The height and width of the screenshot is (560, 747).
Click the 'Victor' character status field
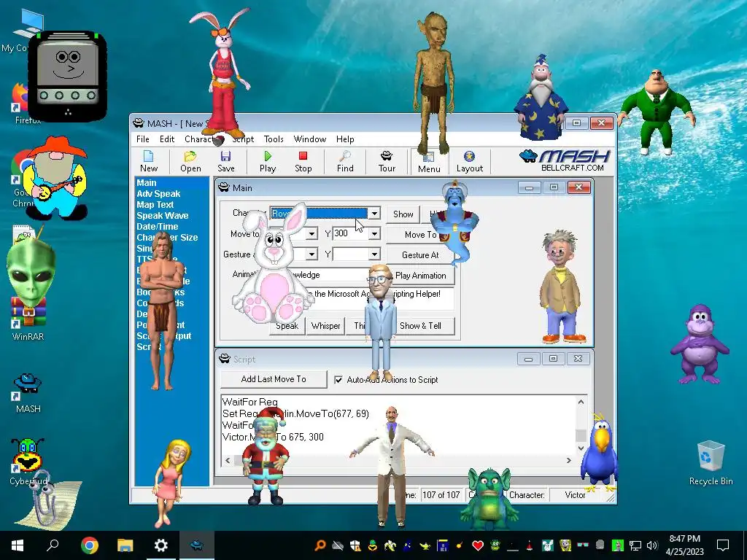(575, 495)
